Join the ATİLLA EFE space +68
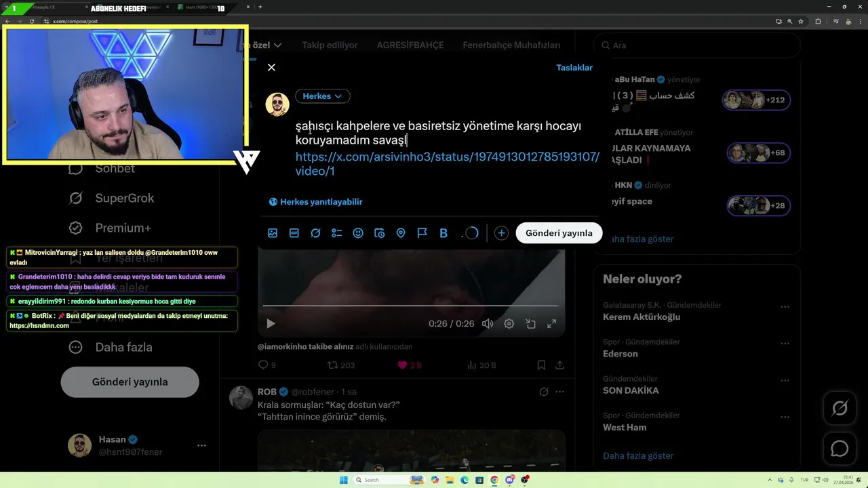Image resolution: width=868 pixels, height=488 pixels. 759,153
